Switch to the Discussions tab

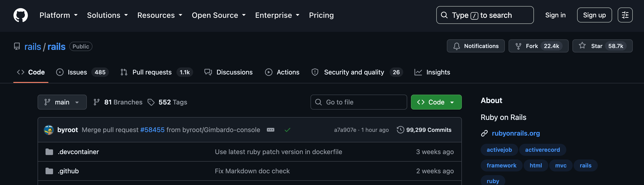pos(229,72)
